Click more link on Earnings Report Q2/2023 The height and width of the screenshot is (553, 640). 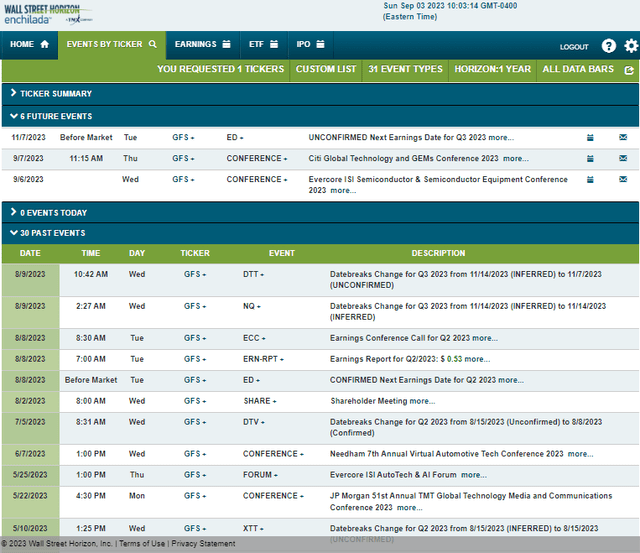click(478, 359)
